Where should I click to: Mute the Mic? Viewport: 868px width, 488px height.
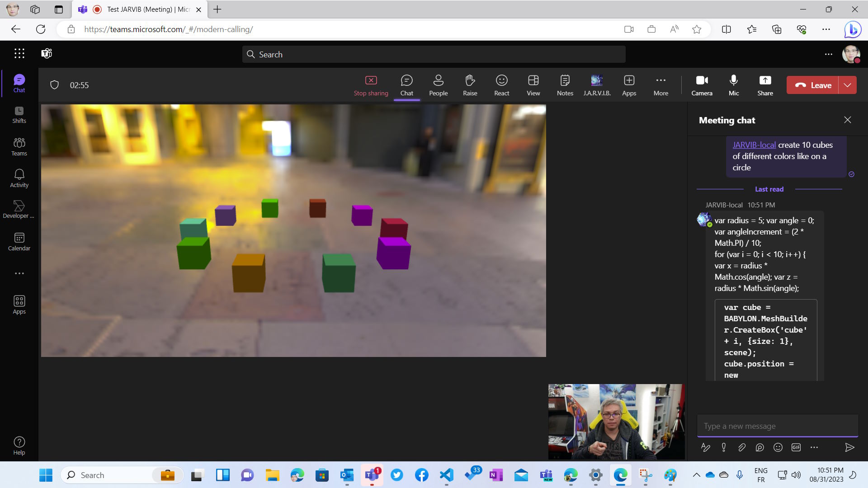[734, 85]
